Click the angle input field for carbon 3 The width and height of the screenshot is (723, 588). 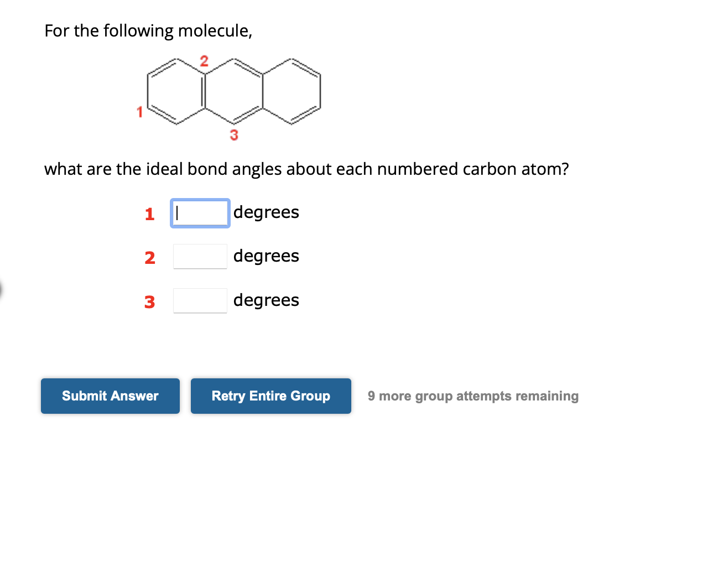pos(200,300)
